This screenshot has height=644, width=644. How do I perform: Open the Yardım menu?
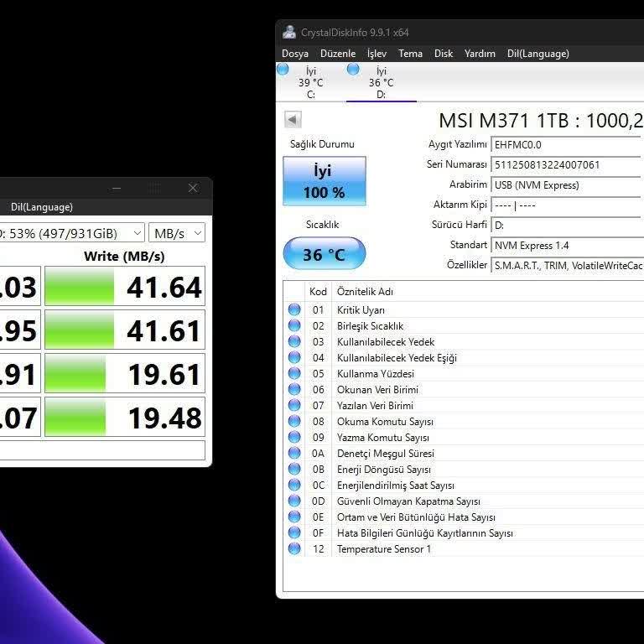480,54
